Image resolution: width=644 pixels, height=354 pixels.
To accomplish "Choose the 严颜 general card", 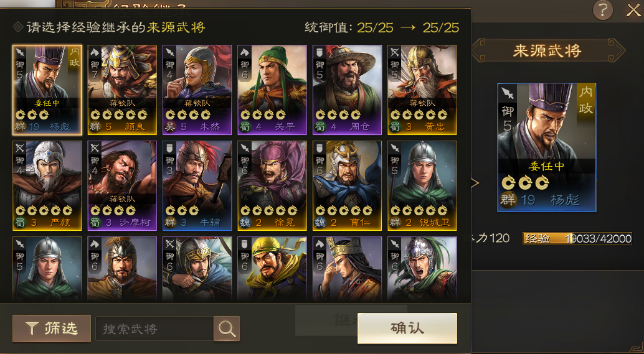I will [x=47, y=186].
